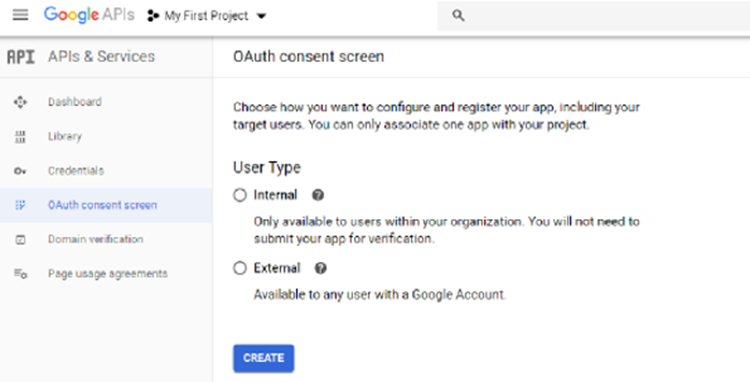750x382 pixels.
Task: Click the 'Only available to users within' description
Action: click(x=446, y=230)
